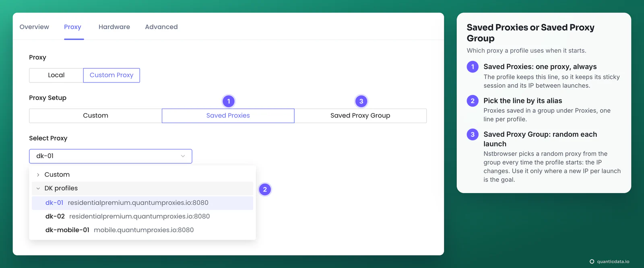
Task: Switch to the Proxy tab
Action: tap(72, 27)
